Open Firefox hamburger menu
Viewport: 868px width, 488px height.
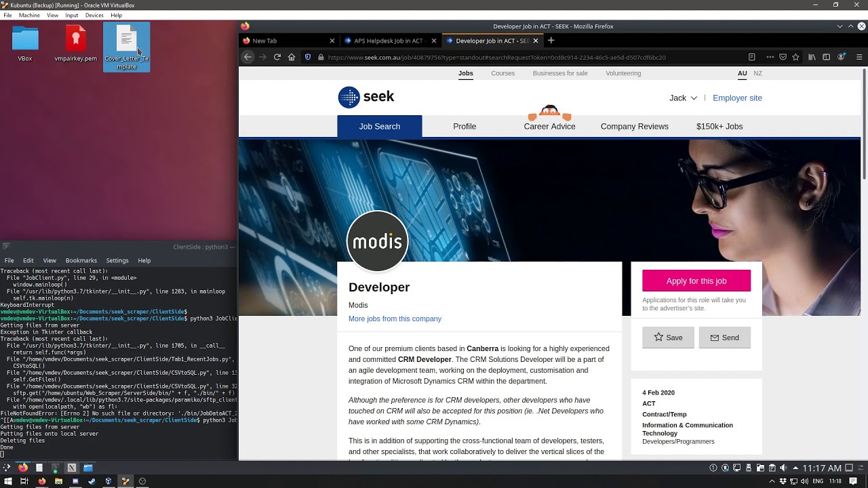[859, 58]
